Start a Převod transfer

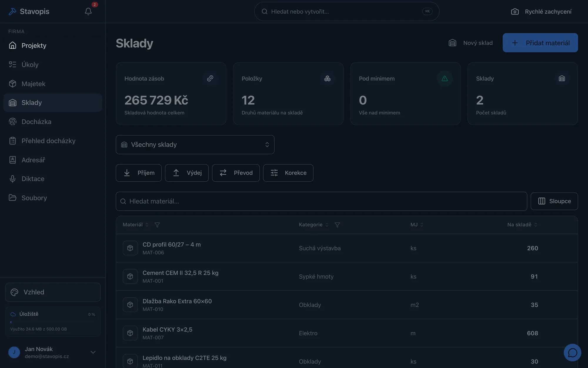coord(236,173)
